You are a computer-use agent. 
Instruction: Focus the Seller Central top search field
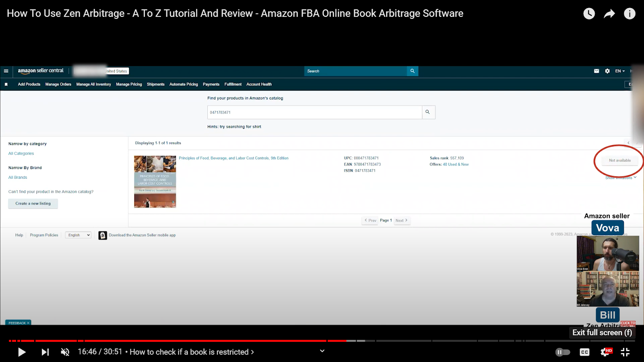point(356,71)
